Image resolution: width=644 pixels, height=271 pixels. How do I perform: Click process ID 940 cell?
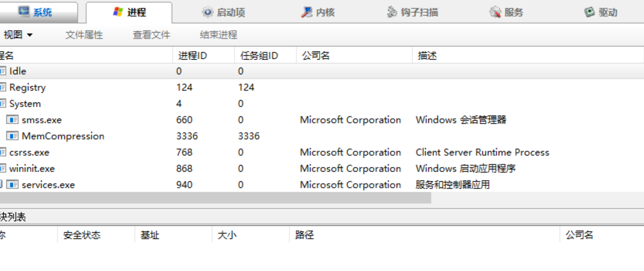[184, 184]
